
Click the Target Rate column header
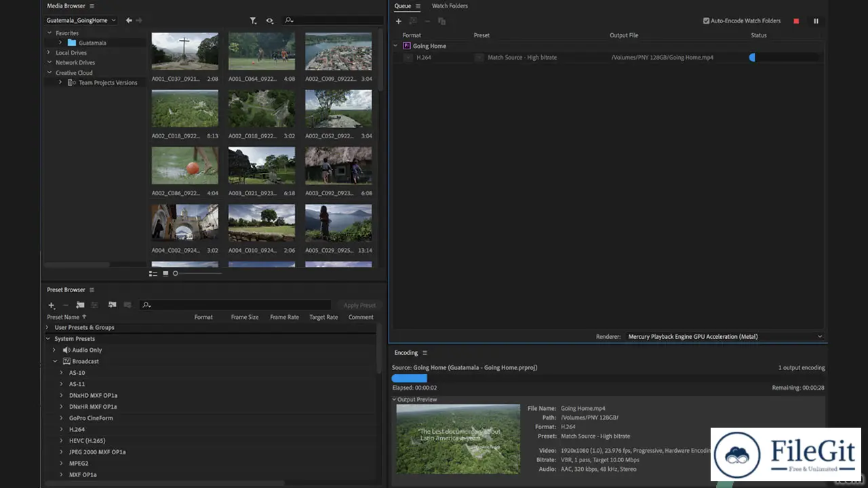(323, 317)
